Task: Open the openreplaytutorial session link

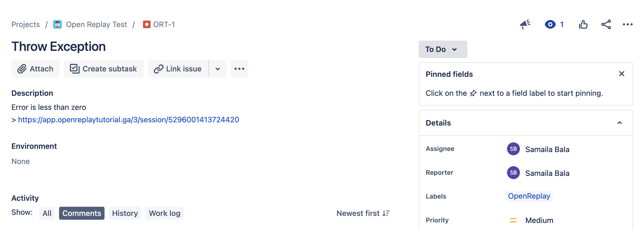Action: (129, 120)
